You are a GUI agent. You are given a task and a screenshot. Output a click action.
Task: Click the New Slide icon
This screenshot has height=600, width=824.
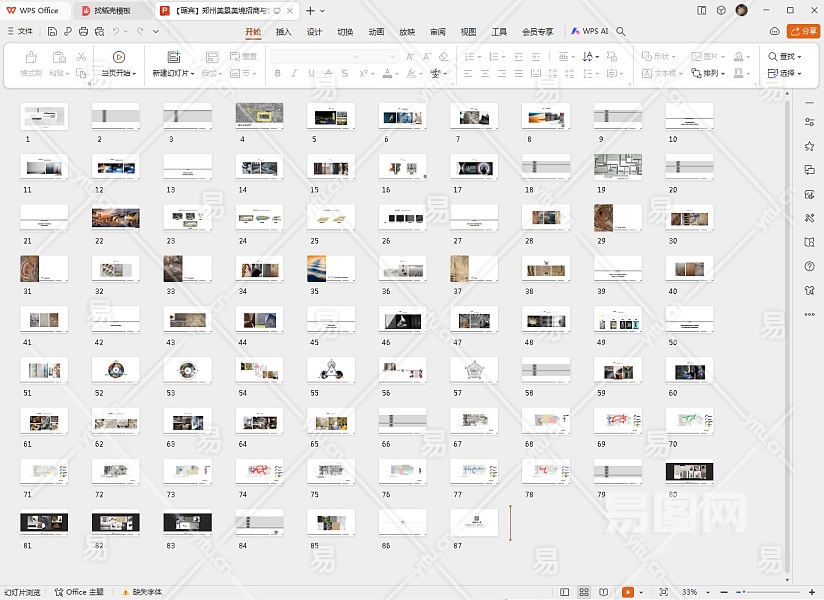[x=173, y=57]
